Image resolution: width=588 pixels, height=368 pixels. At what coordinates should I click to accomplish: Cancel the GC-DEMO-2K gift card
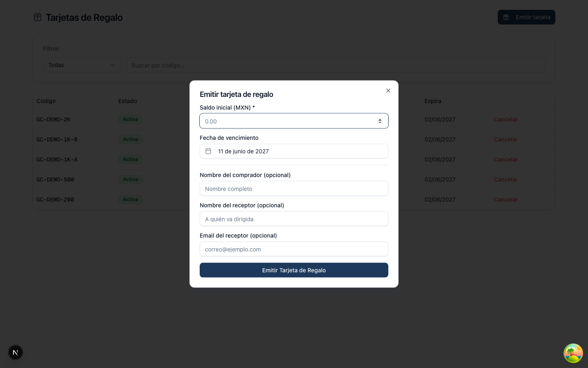(x=506, y=119)
